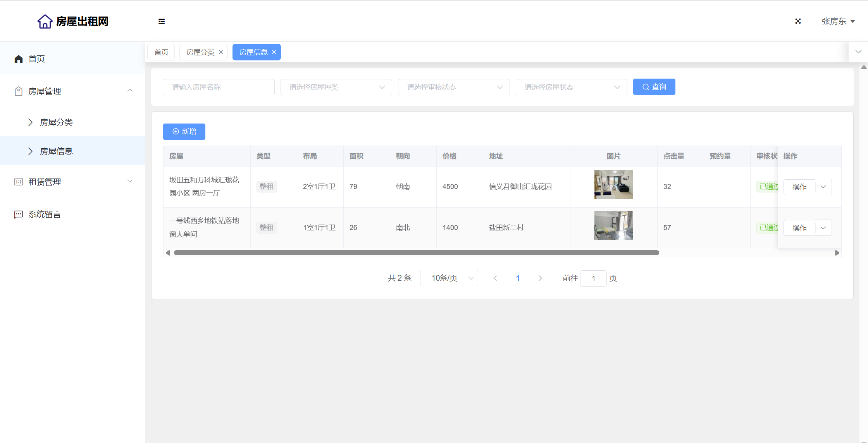Switch to the 首页 tab
Screen dimensions: 868x443
[161, 52]
